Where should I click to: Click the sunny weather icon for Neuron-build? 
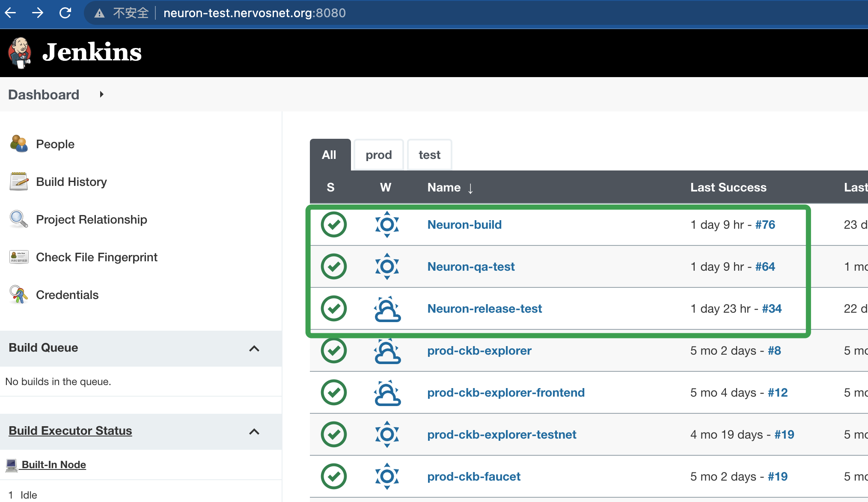386,224
